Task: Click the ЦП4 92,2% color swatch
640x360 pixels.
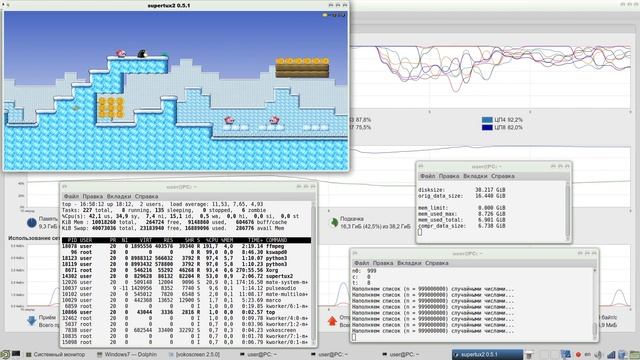Action: click(x=487, y=120)
